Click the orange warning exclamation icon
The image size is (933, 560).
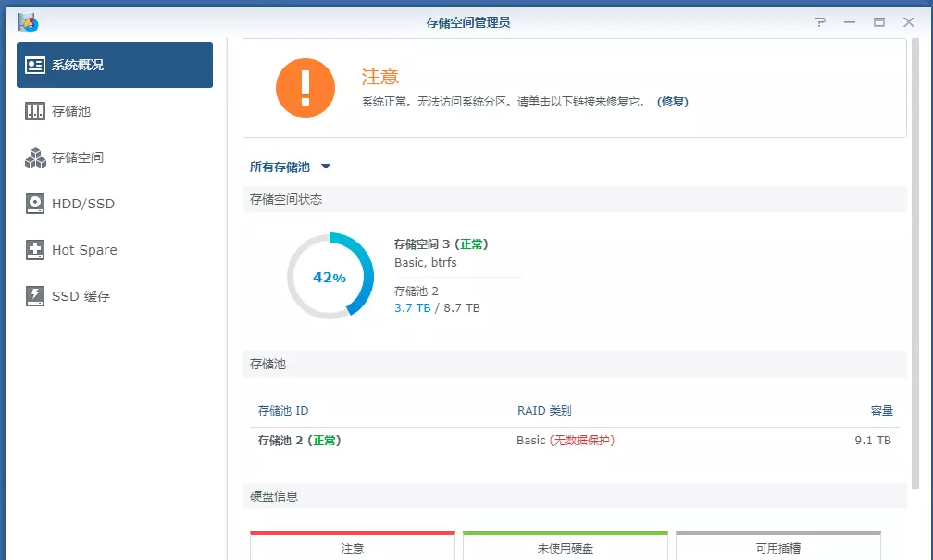coord(305,88)
